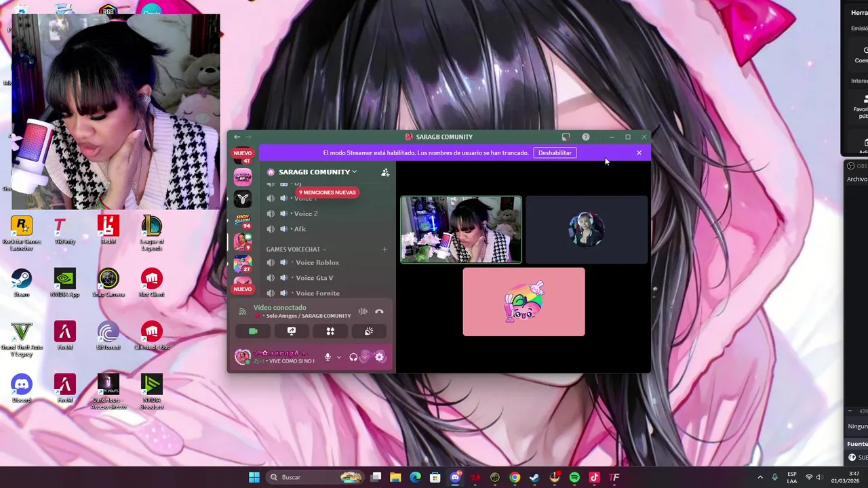
Task: Open the NVIDIA Broadcast desktop shortcut
Action: coord(152,392)
